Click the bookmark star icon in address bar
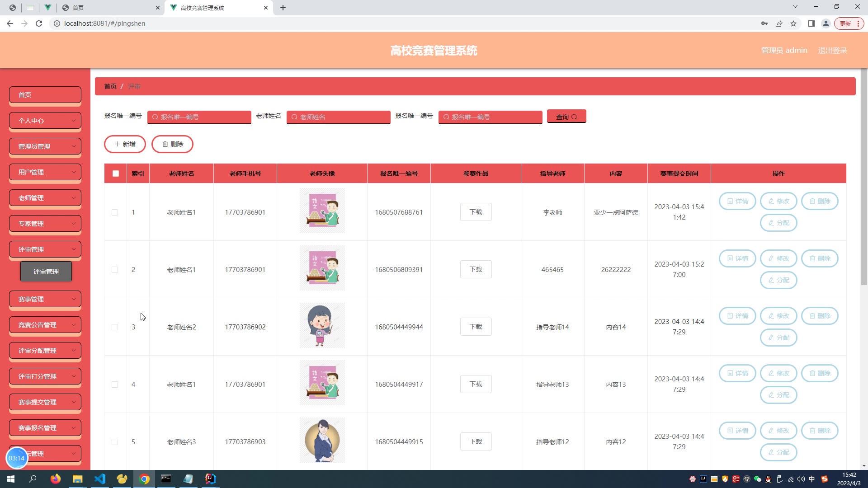 click(793, 23)
